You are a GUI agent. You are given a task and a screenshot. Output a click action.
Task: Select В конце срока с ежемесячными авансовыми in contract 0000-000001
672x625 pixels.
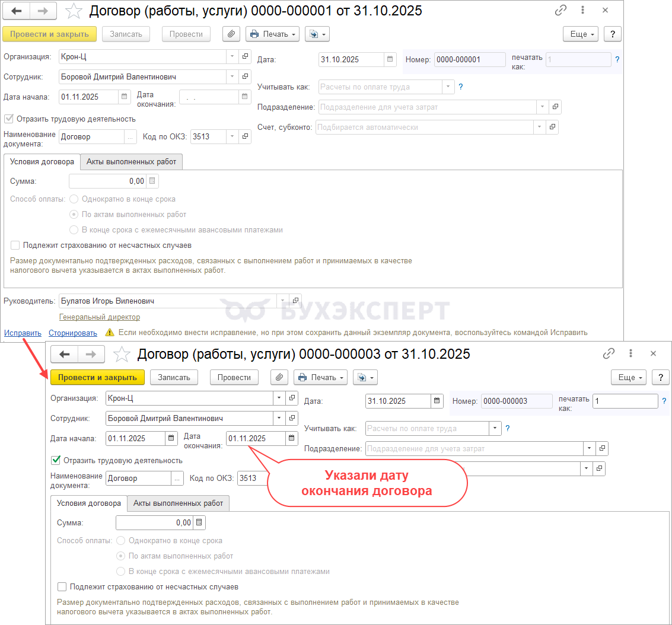coord(74,229)
